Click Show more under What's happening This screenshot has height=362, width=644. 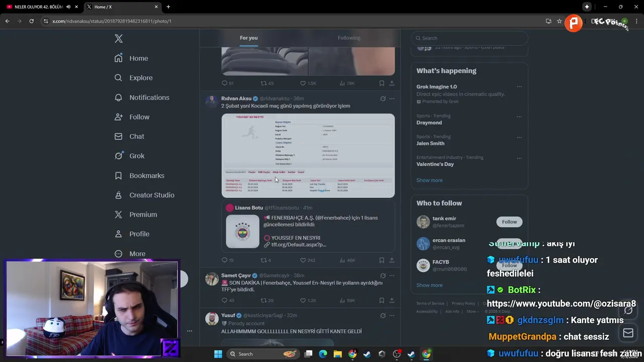coord(429,180)
